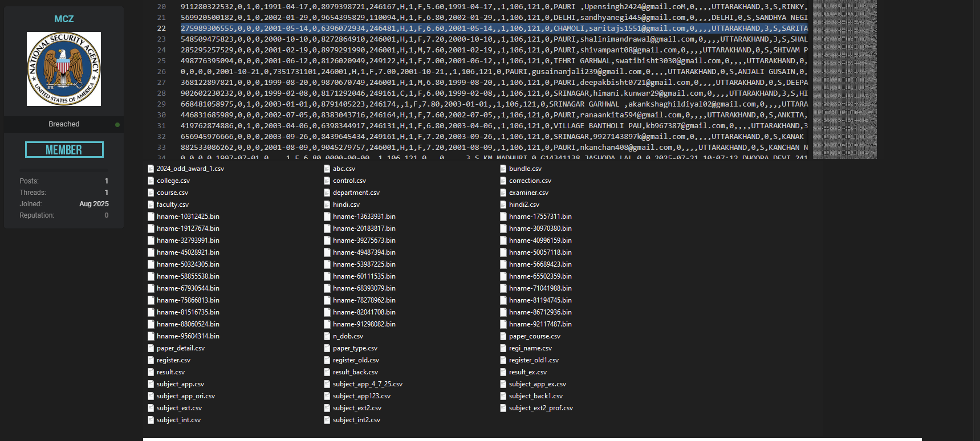Click the file icon beside paper_type.csv
Viewport: 980px width, 441px height.
(327, 348)
